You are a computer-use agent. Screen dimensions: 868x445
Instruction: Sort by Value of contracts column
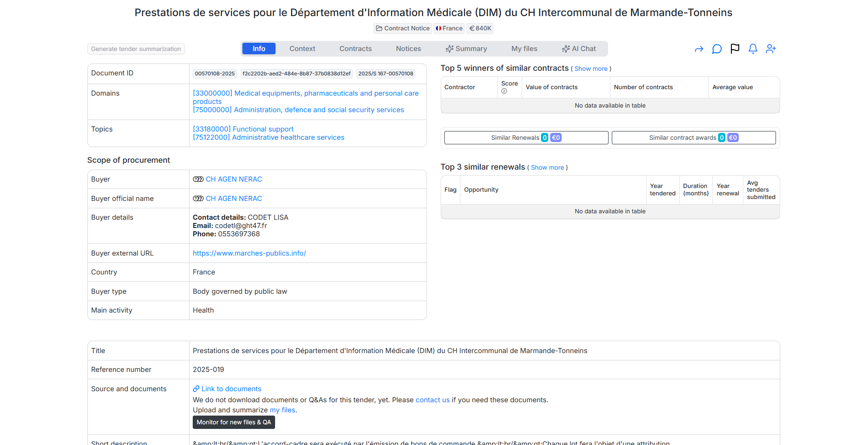[566, 87]
